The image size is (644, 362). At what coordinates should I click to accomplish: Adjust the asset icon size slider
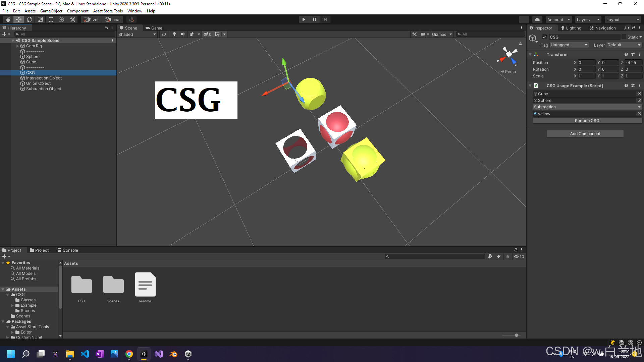[x=517, y=335]
